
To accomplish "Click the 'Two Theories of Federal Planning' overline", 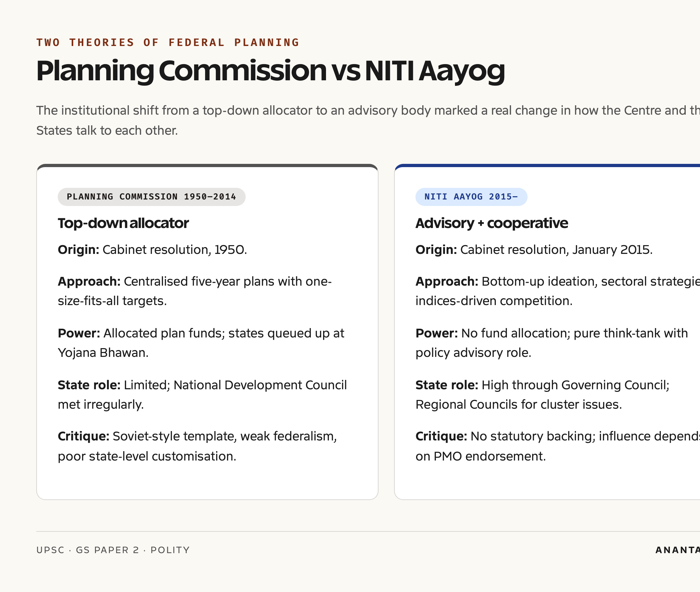I will click(168, 42).
